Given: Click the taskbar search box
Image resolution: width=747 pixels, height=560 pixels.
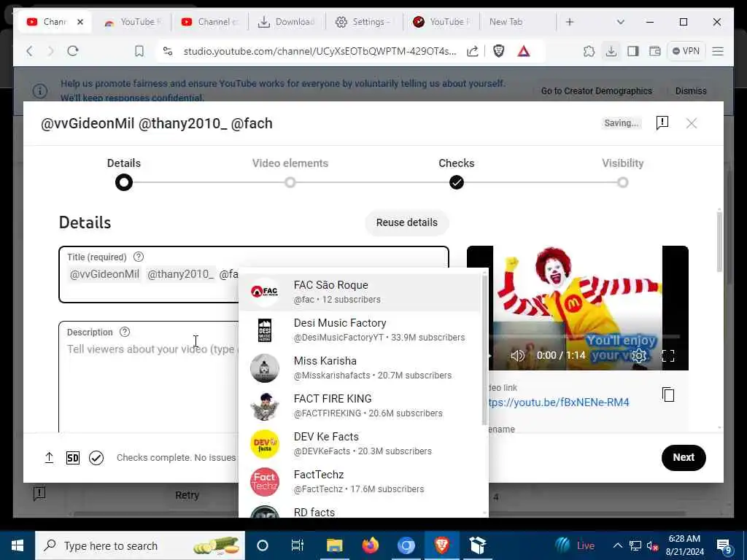Looking at the screenshot, I should pos(139,545).
